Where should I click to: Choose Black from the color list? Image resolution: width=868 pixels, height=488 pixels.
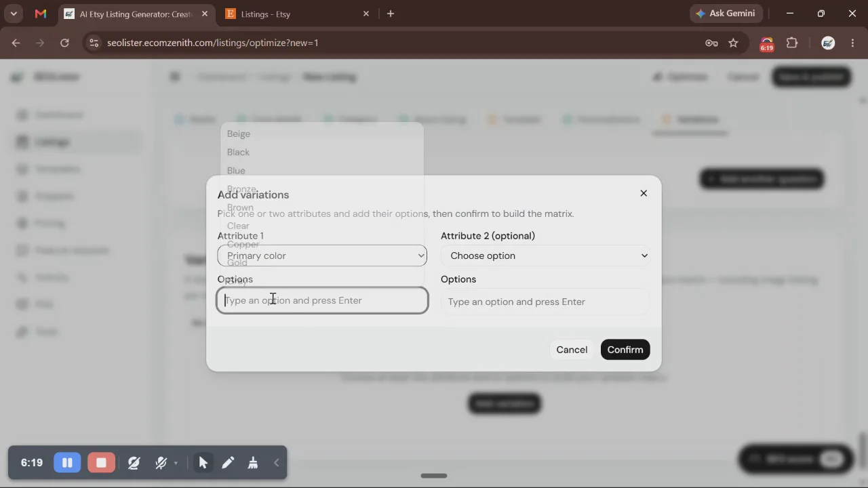pyautogui.click(x=238, y=152)
